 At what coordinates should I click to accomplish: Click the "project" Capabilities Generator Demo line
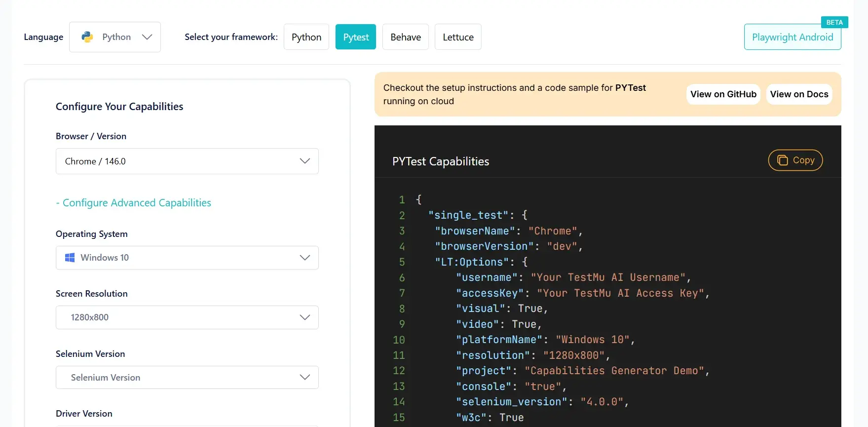(x=583, y=371)
